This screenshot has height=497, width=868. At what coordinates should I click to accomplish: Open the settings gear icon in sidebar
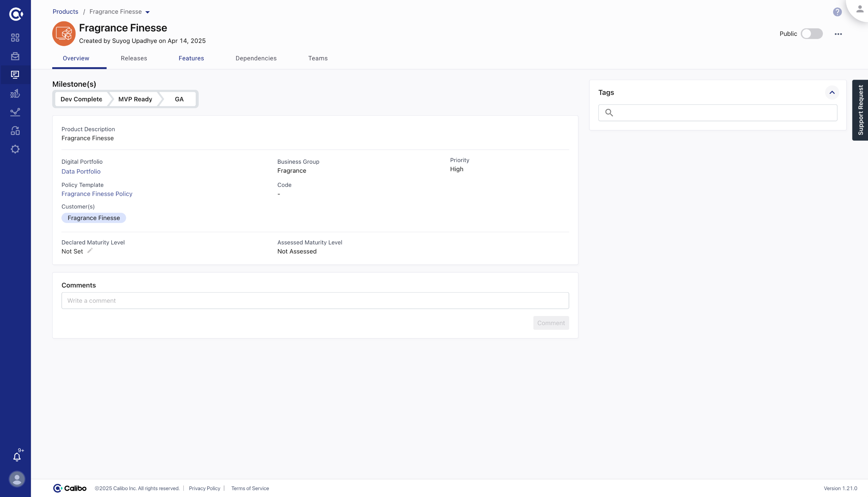click(x=15, y=149)
